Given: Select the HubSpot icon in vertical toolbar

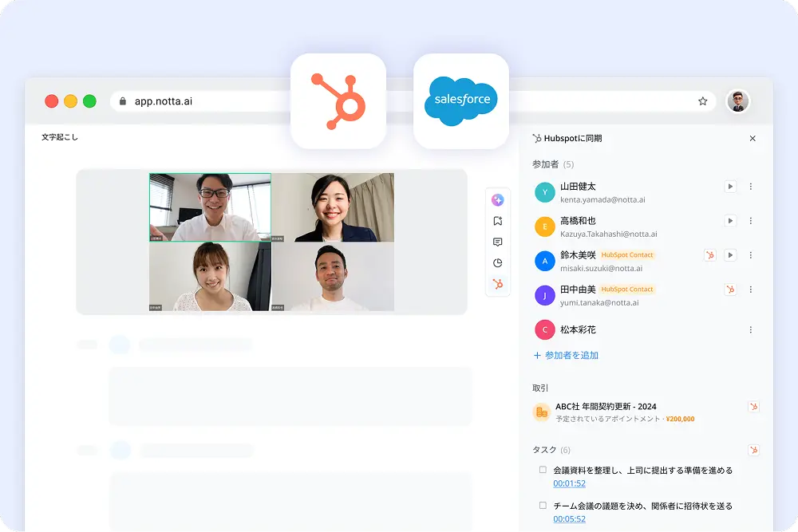Looking at the screenshot, I should 498,284.
